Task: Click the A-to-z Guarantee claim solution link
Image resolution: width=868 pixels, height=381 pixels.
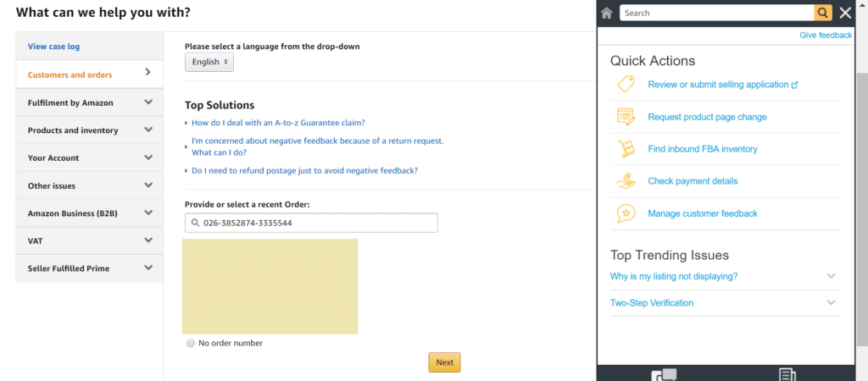Action: click(x=278, y=123)
